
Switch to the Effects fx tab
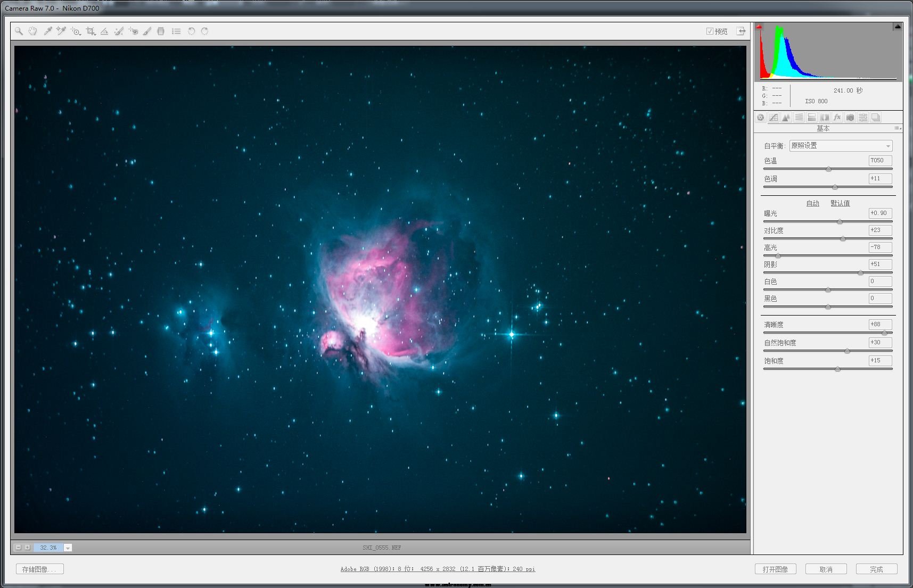point(837,118)
